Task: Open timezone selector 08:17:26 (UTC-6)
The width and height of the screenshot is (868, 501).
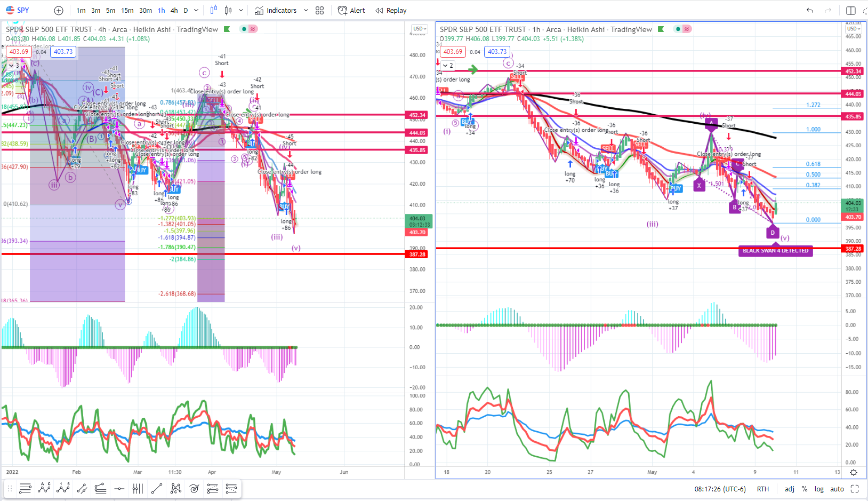Action: [x=720, y=489]
